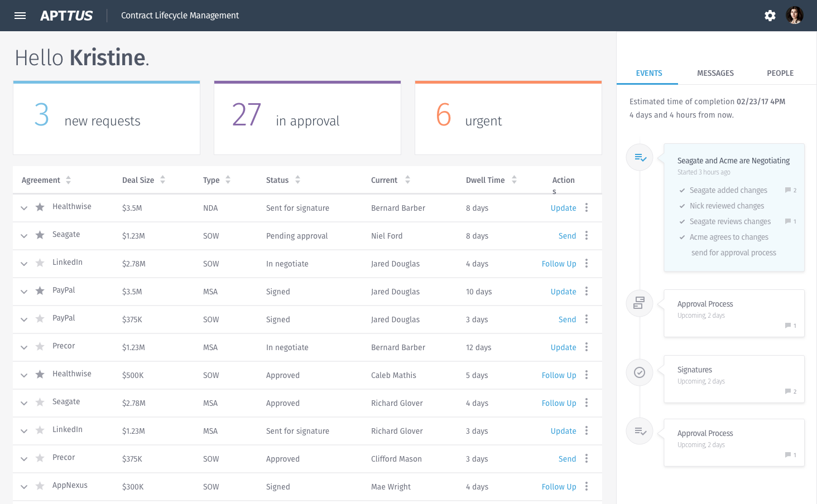Open more options for Seagate $2.78M row
The width and height of the screenshot is (817, 504).
pyautogui.click(x=587, y=403)
